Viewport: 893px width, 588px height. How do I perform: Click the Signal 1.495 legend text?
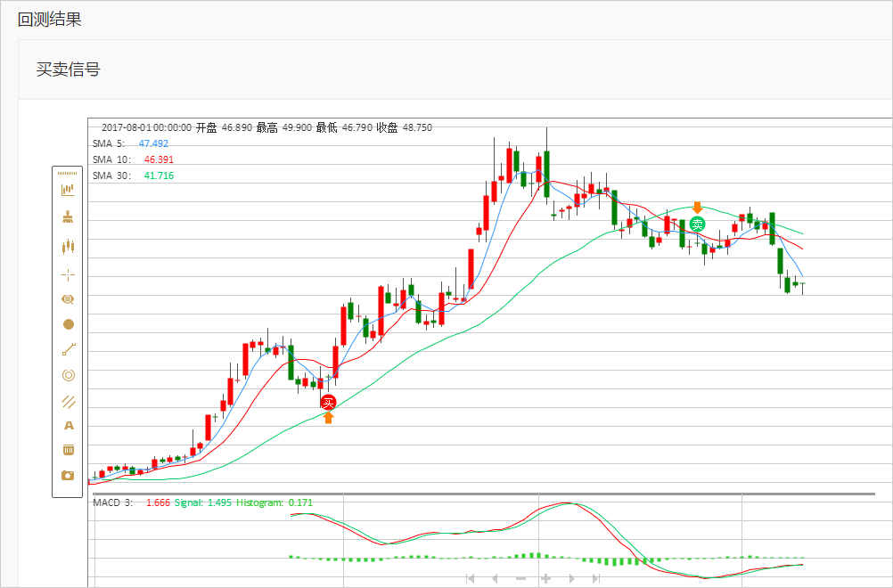202,502
